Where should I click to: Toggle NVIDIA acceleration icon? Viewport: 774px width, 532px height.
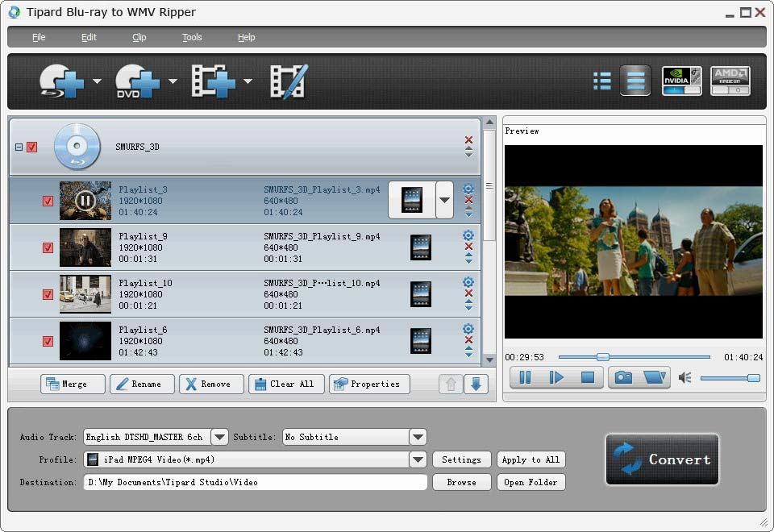coord(682,81)
